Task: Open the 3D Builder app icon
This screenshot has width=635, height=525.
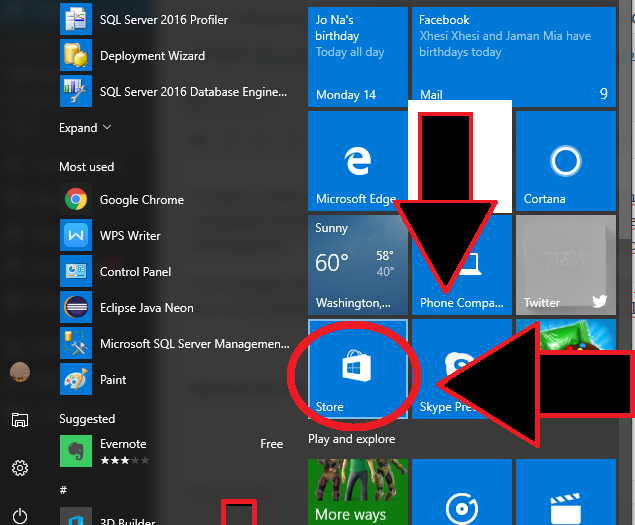Action: pos(76,516)
